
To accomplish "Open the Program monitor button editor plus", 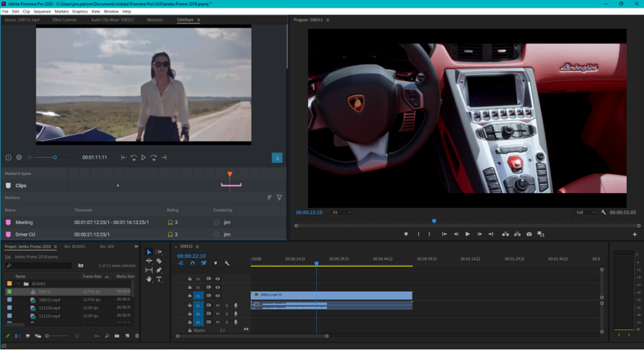I will (635, 234).
